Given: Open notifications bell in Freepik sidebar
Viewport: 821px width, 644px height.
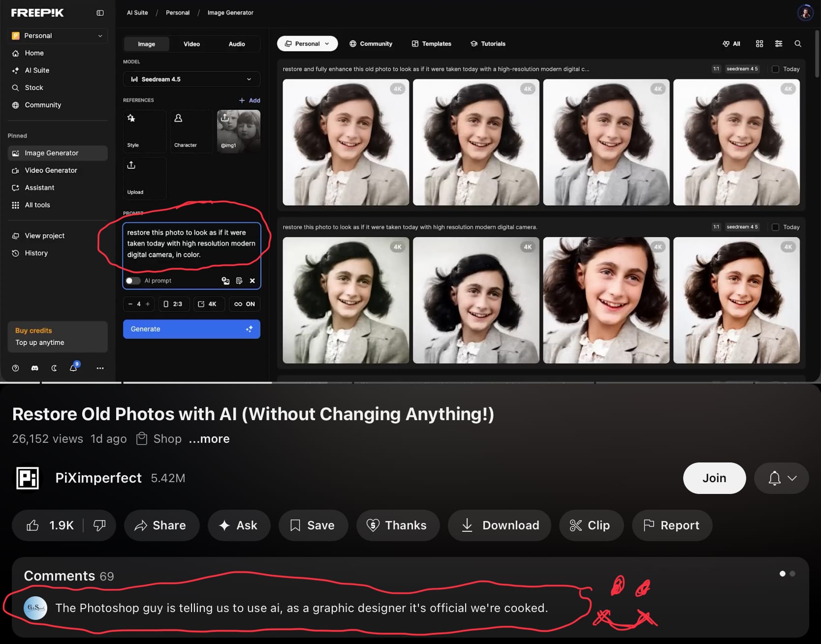Looking at the screenshot, I should click(73, 368).
